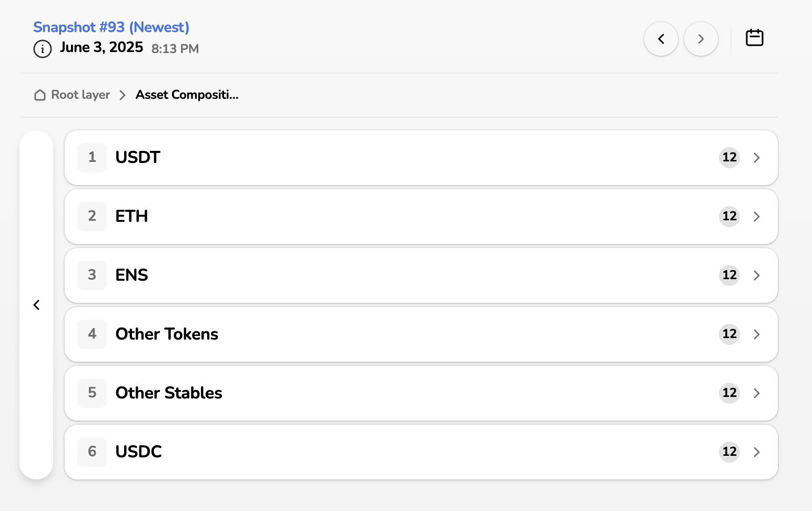Go to the next snapshot

[x=701, y=39]
